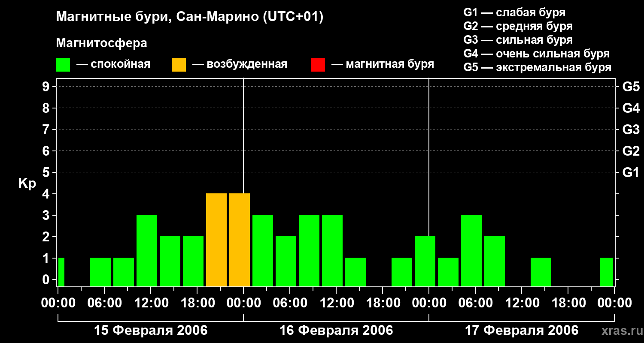Select the line 'G5 — экстремальная буря'
The height and width of the screenshot is (343, 644).
pyautogui.click(x=538, y=67)
